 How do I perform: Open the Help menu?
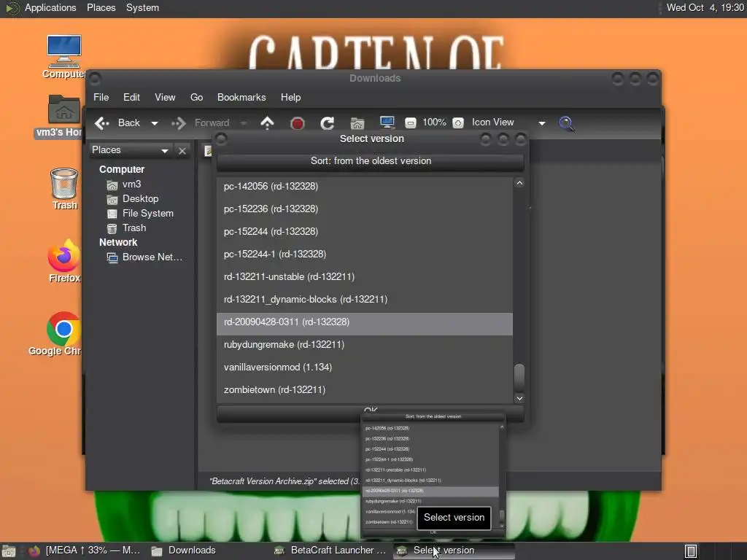pyautogui.click(x=290, y=97)
